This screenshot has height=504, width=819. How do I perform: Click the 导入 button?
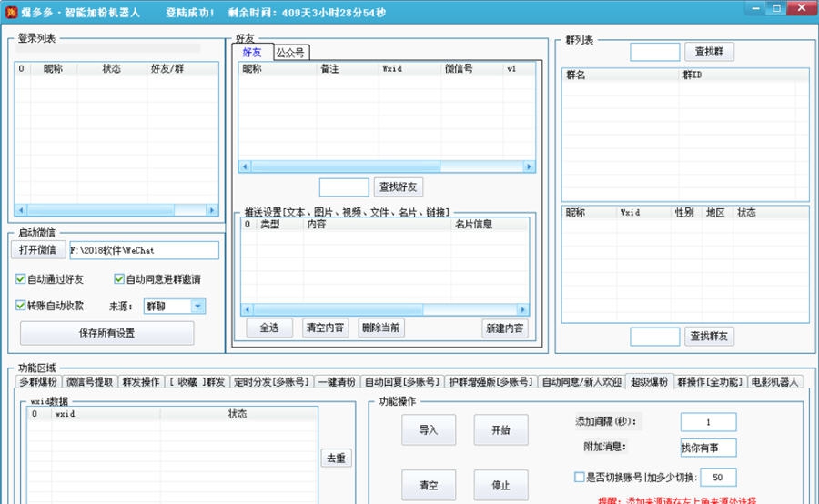[x=429, y=429]
